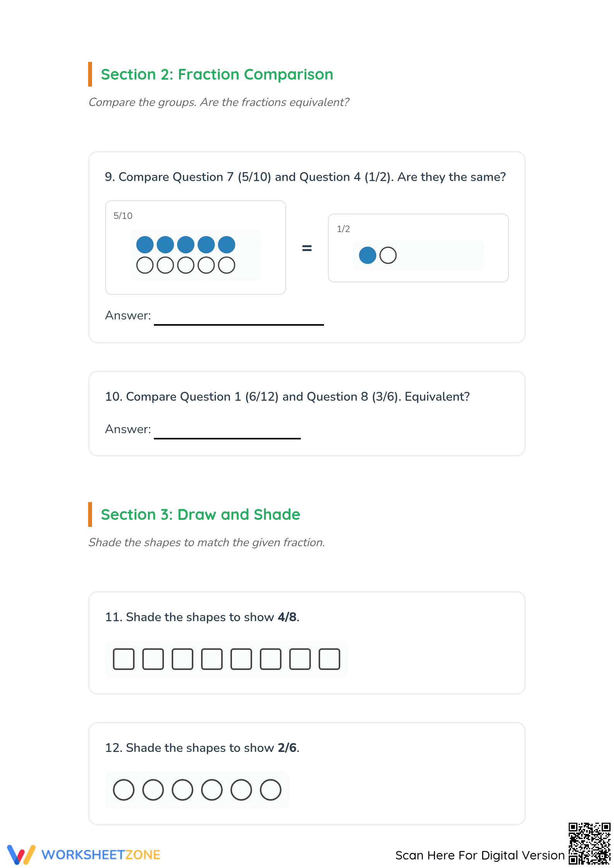Image resolution: width=614 pixels, height=868 pixels.
Task: Click the Section 3: Draw and Shade heading
Action: 200,514
